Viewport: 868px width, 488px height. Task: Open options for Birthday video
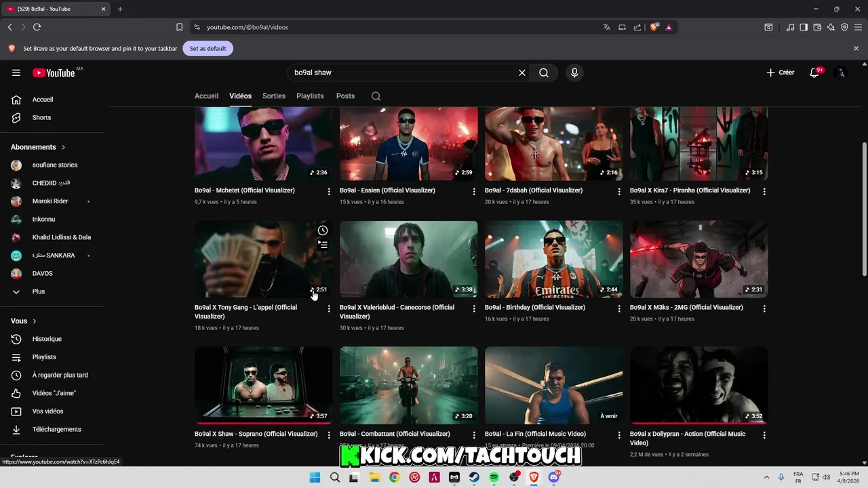(x=619, y=308)
